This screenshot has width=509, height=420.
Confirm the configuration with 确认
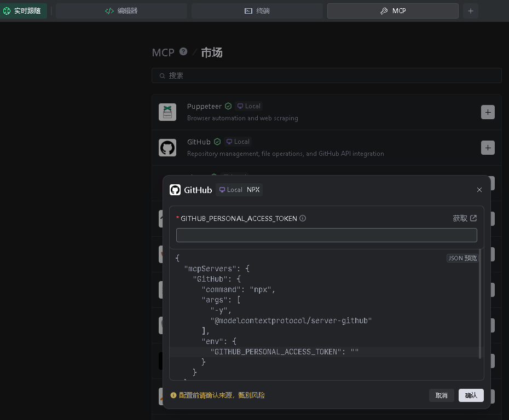point(471,395)
